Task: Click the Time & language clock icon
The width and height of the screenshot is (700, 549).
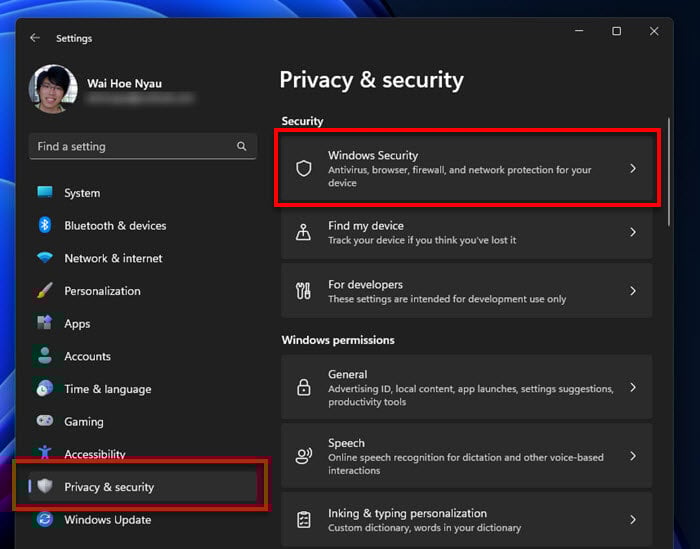Action: coord(45,388)
